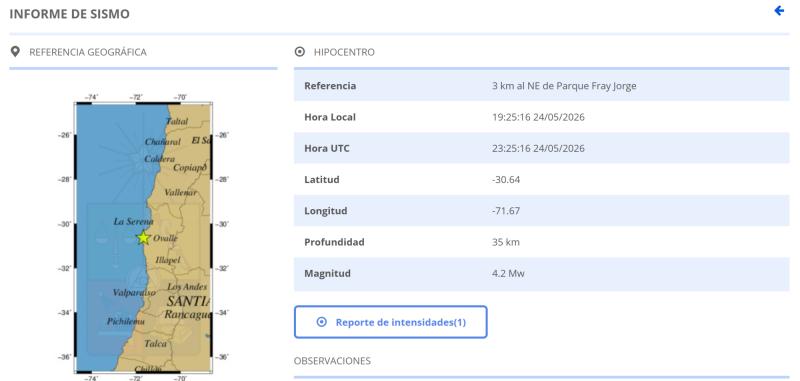Click the Referencia row label
This screenshot has height=381, width=800.
point(330,86)
